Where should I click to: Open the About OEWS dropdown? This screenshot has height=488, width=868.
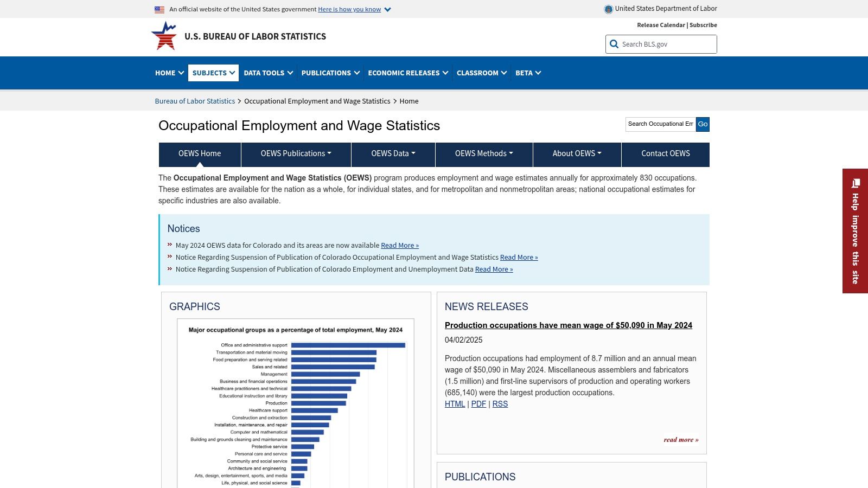click(x=576, y=154)
